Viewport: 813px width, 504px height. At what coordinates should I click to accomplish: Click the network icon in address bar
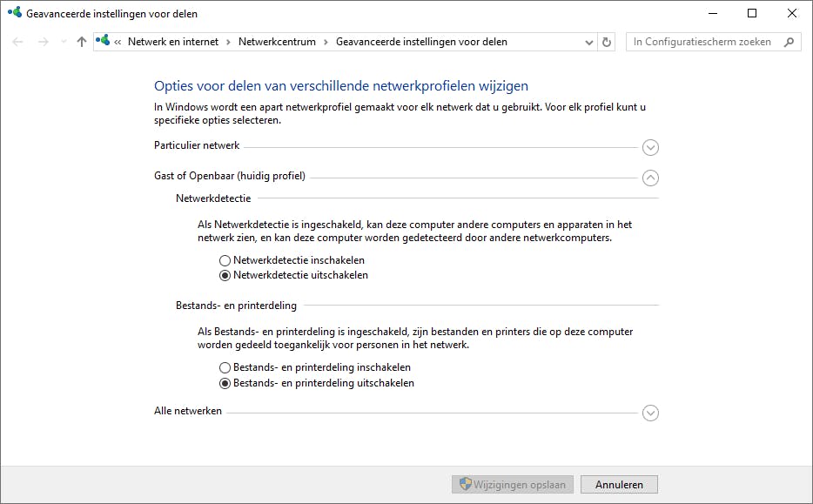[104, 41]
